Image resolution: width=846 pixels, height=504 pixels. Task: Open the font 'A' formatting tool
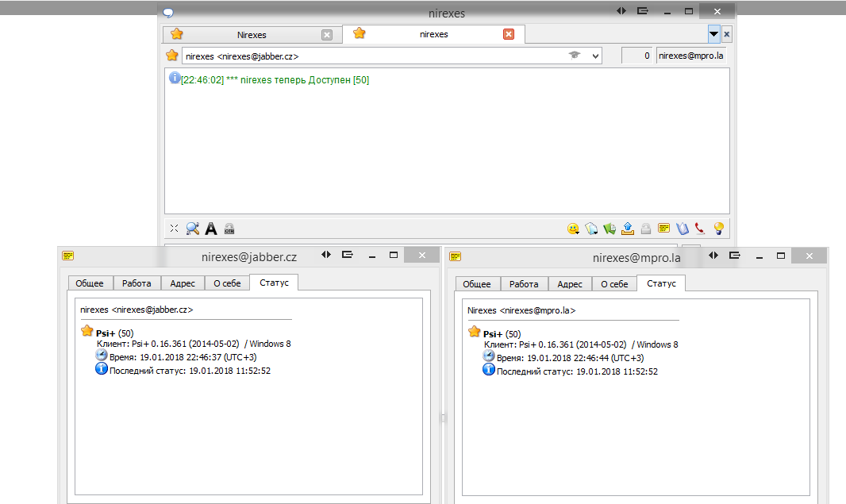[x=211, y=229]
